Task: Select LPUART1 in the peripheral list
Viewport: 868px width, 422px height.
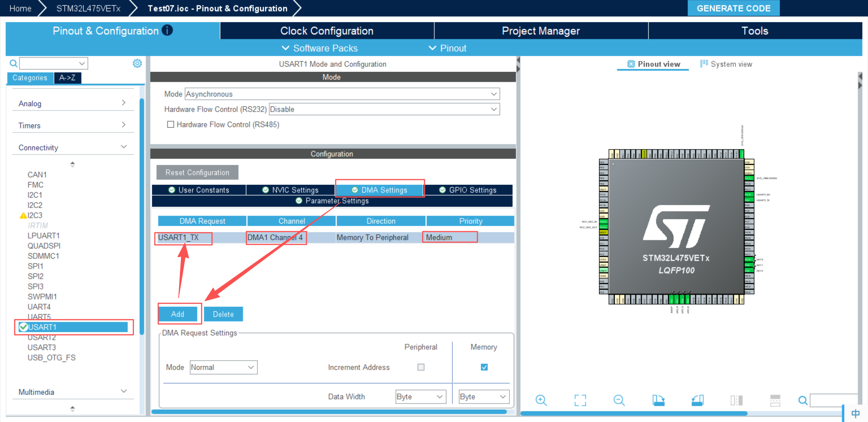Action: [43, 236]
